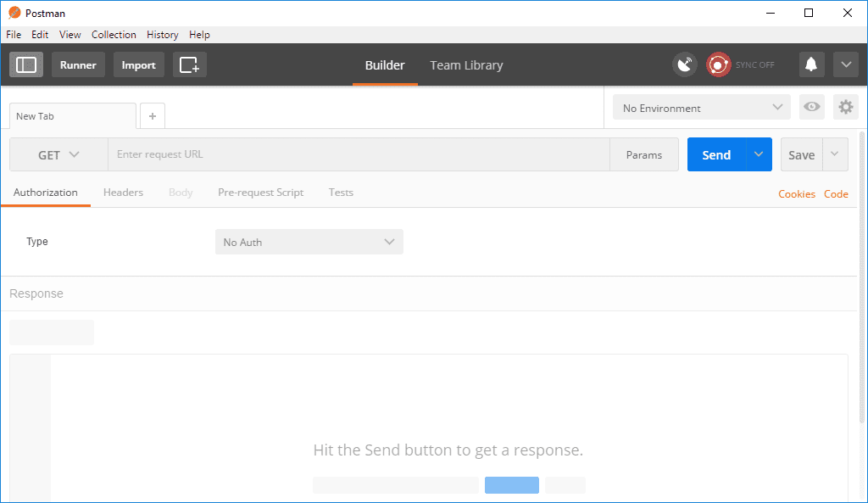This screenshot has height=503, width=868.
Task: Expand the Save button dropdown arrow
Action: (835, 154)
